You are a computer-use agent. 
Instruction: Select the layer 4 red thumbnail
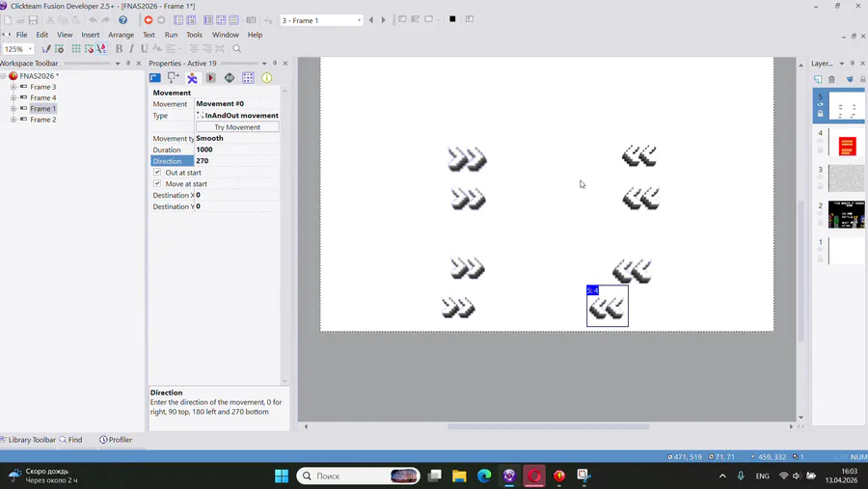(x=847, y=147)
